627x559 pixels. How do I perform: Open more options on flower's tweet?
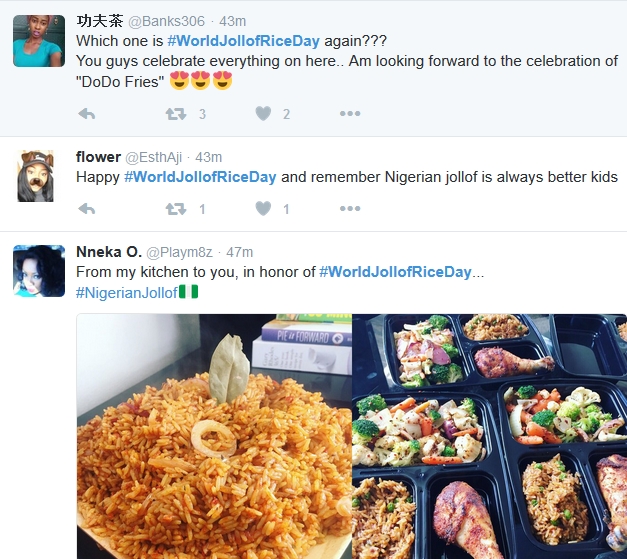coord(349,209)
